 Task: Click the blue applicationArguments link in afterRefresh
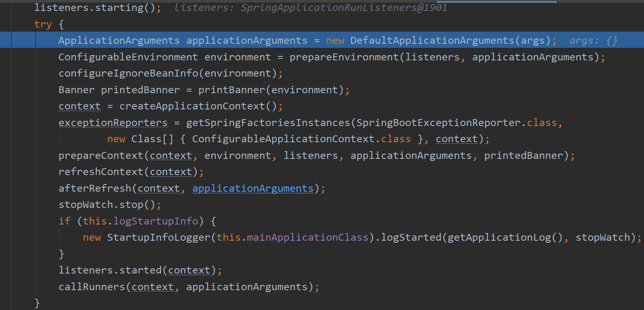253,188
